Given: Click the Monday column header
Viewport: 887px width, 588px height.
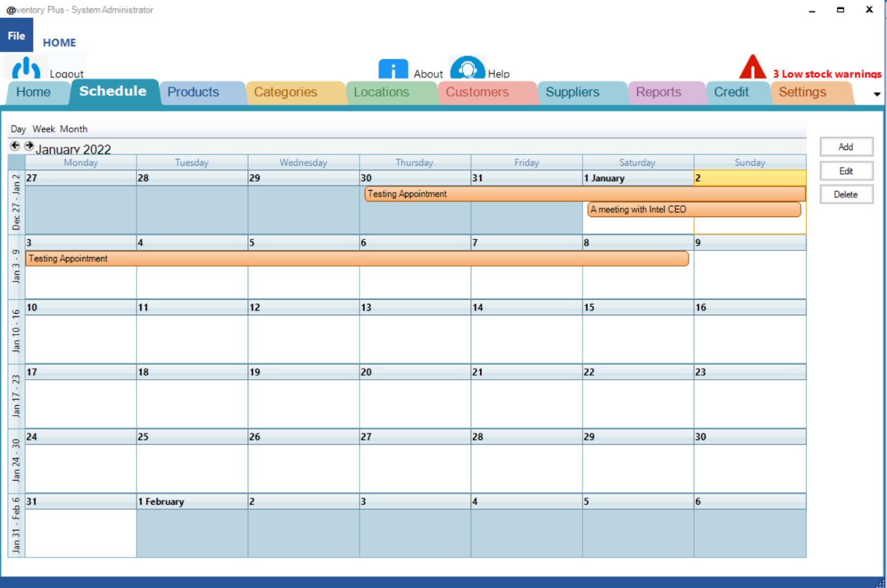Looking at the screenshot, I should (81, 162).
